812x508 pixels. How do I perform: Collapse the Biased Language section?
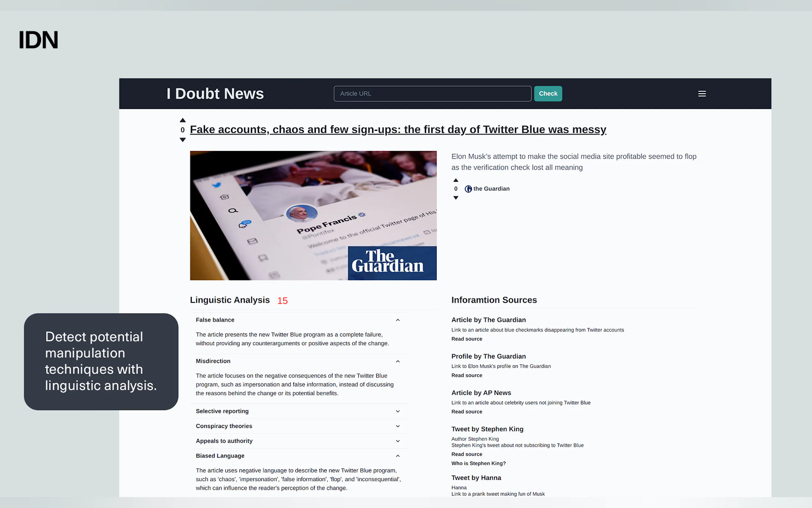(x=398, y=456)
